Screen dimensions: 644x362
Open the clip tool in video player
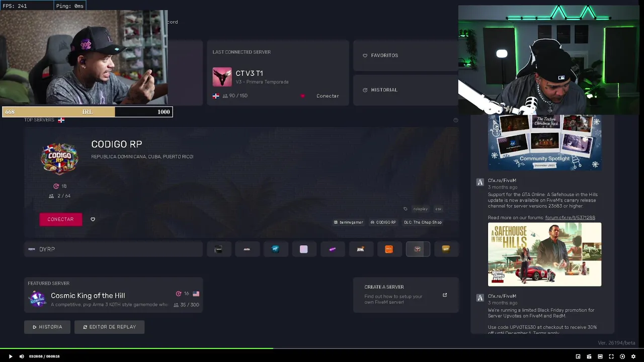tap(589, 356)
